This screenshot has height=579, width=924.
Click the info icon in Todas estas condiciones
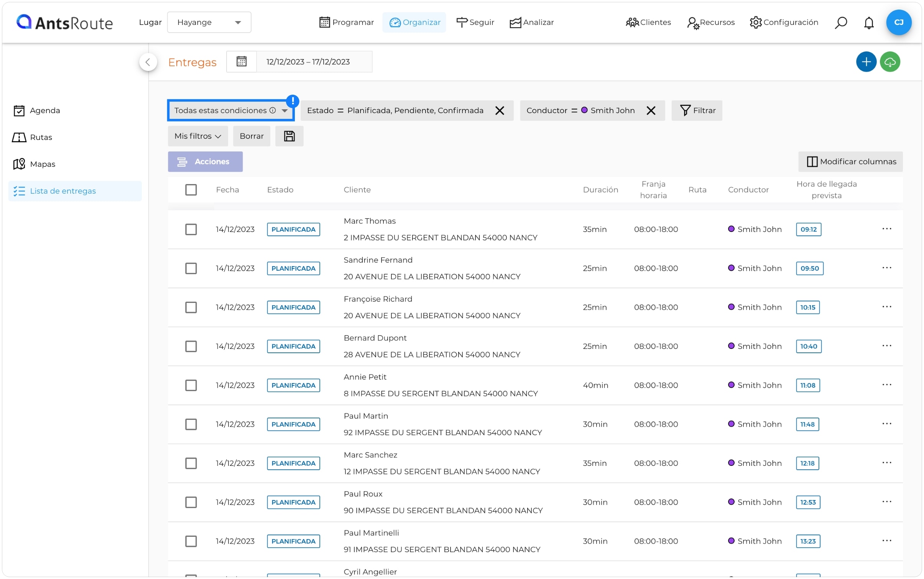pyautogui.click(x=273, y=110)
